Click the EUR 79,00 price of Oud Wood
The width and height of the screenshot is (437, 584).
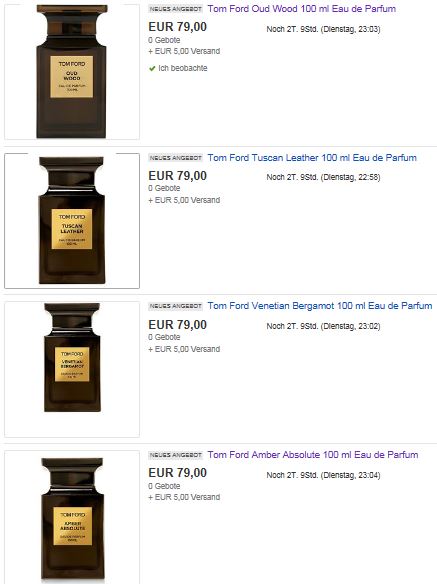click(177, 27)
